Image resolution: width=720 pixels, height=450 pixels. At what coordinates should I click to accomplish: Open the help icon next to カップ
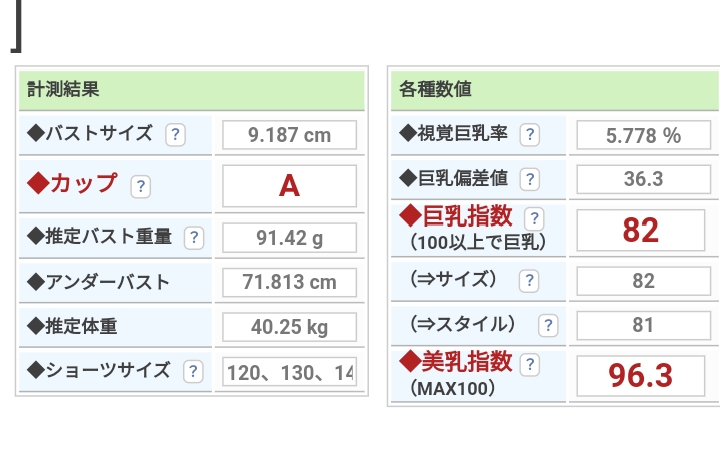pos(141,186)
